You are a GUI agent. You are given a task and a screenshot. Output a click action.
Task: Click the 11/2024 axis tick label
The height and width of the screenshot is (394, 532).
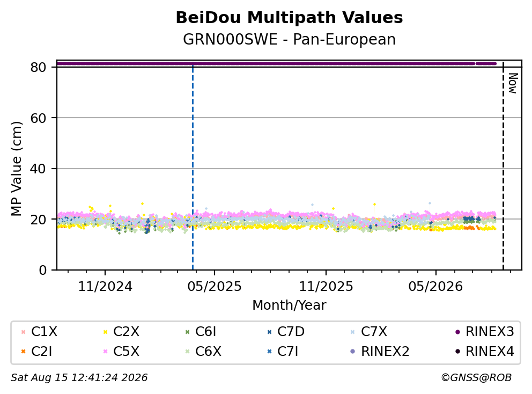pos(105,287)
